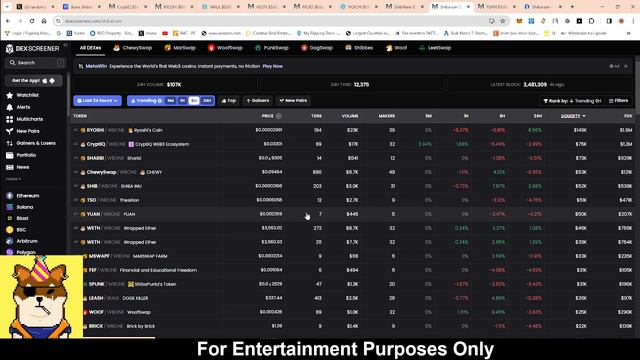640x360 pixels.
Task: Expand the more chains list
Action: 13,179
